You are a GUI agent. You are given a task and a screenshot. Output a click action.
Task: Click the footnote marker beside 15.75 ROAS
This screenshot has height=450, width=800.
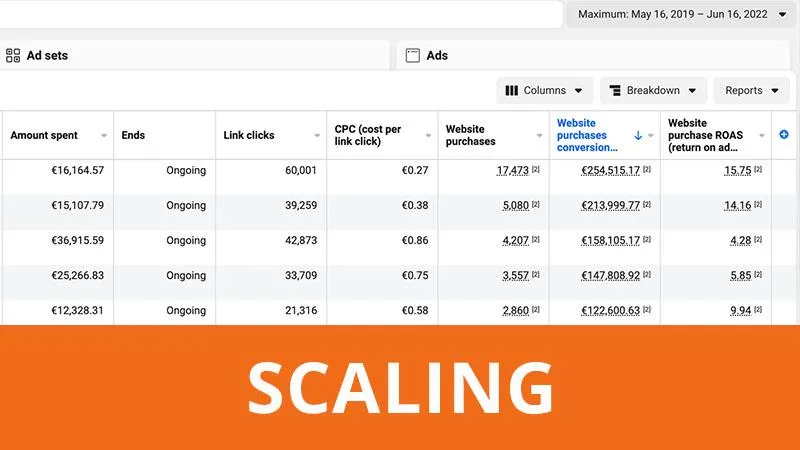(x=758, y=169)
